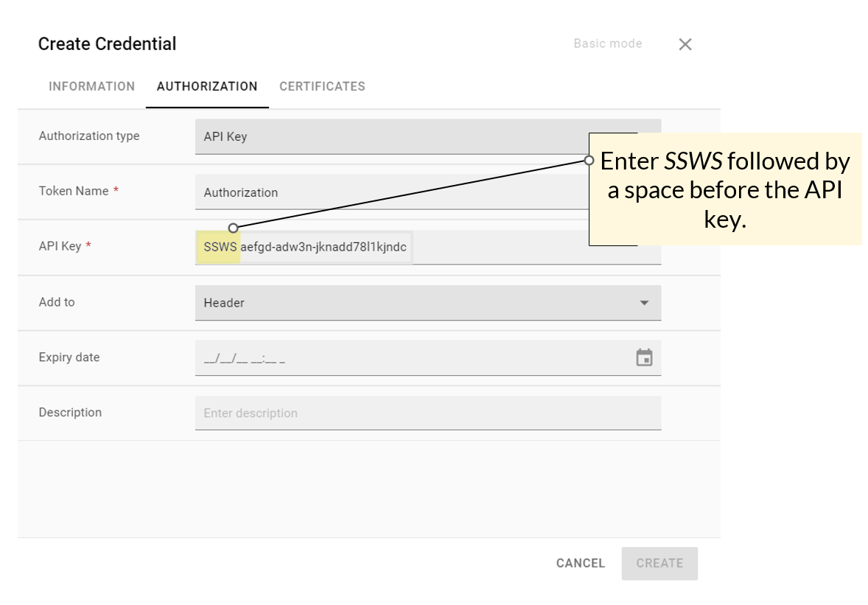Image resolution: width=868 pixels, height=605 pixels.
Task: Select the Token Name input field
Action: [x=427, y=192]
